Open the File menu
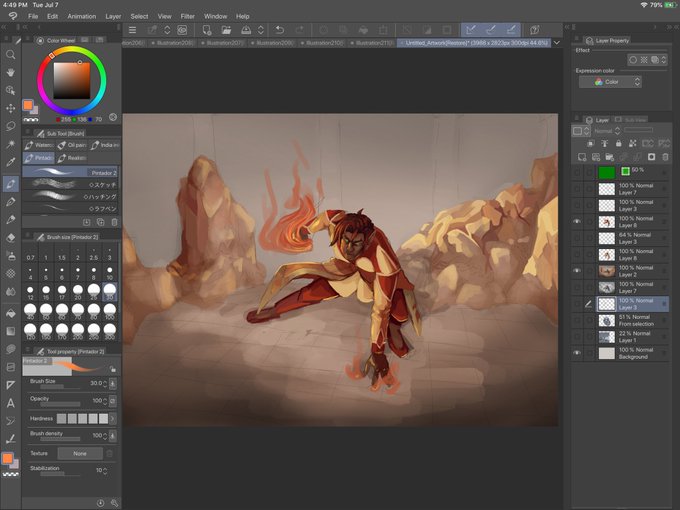Image resolution: width=680 pixels, height=510 pixels. 33,16
